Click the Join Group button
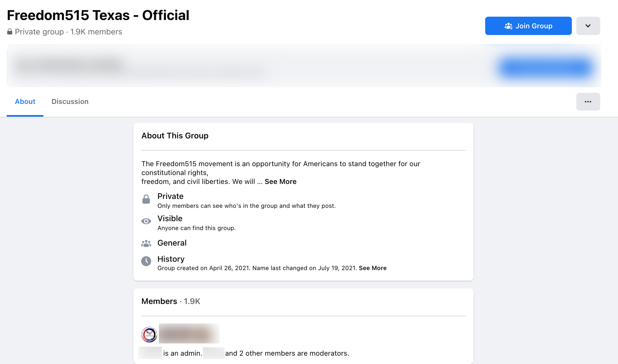This screenshot has width=618, height=364. click(528, 26)
